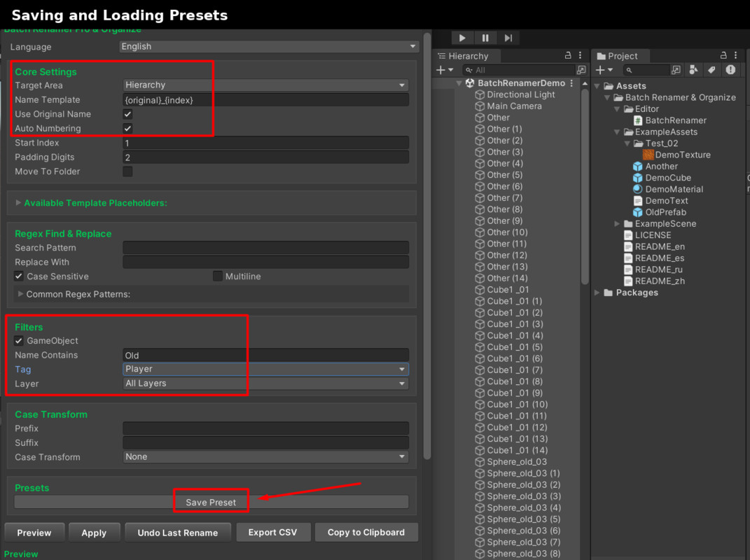Click the Another prefab cube icon

coord(637,167)
